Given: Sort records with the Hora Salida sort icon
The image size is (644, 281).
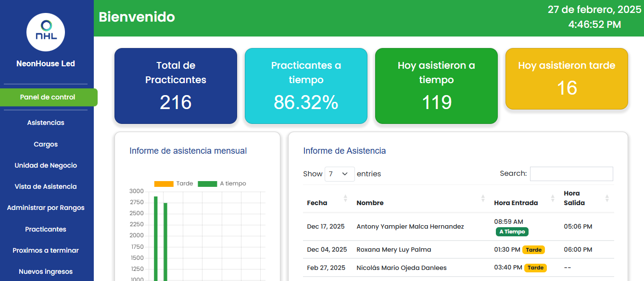Looking at the screenshot, I should coord(607,198).
